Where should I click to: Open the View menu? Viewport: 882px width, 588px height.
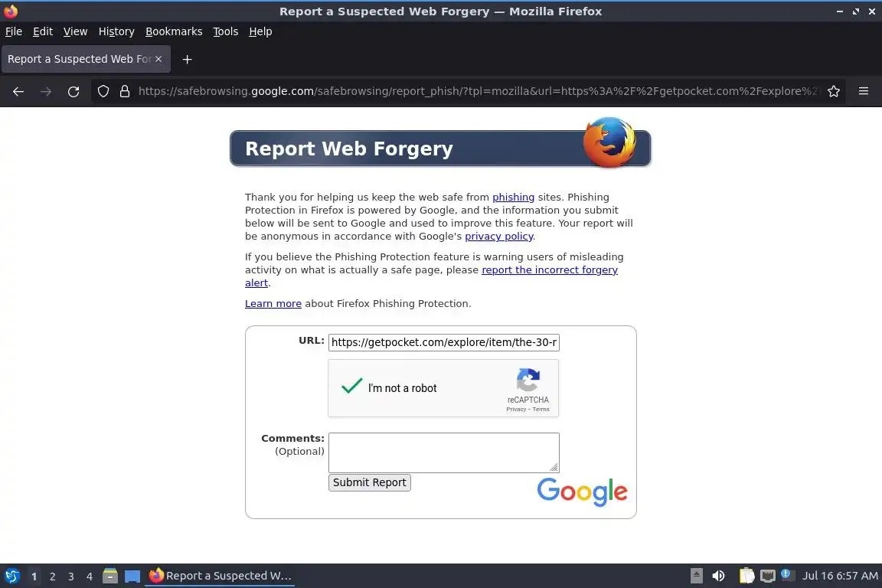click(x=75, y=31)
